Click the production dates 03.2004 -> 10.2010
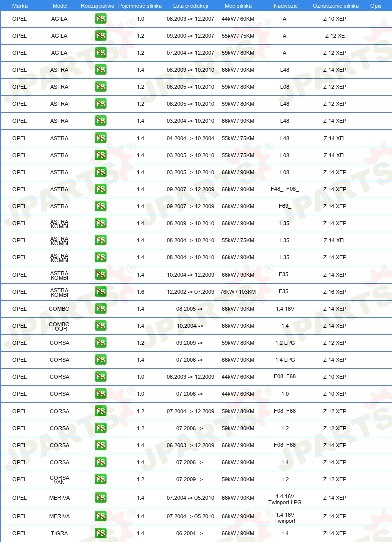392x542 pixels. [190, 121]
